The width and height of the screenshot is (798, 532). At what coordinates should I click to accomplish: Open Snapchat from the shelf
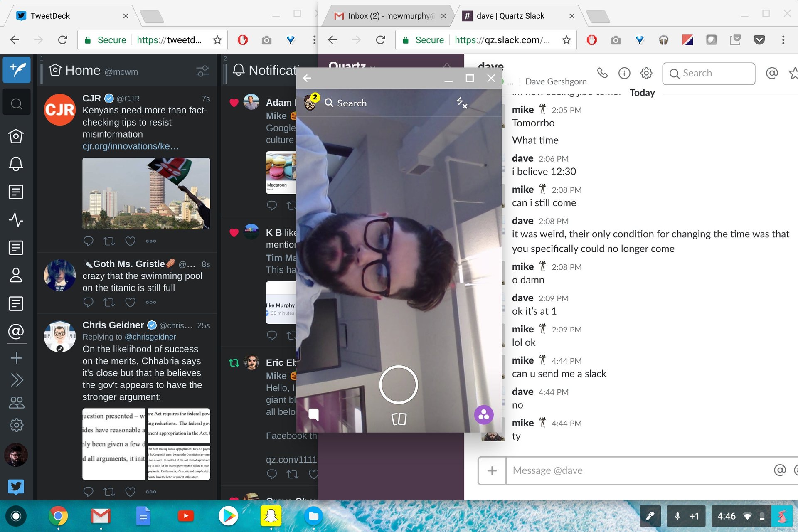tap(271, 516)
